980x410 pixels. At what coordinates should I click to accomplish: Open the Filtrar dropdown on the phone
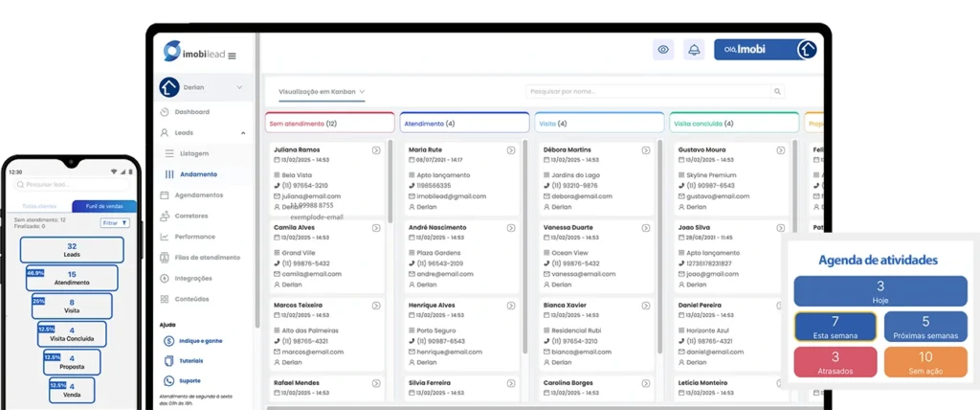pyautogui.click(x=113, y=222)
